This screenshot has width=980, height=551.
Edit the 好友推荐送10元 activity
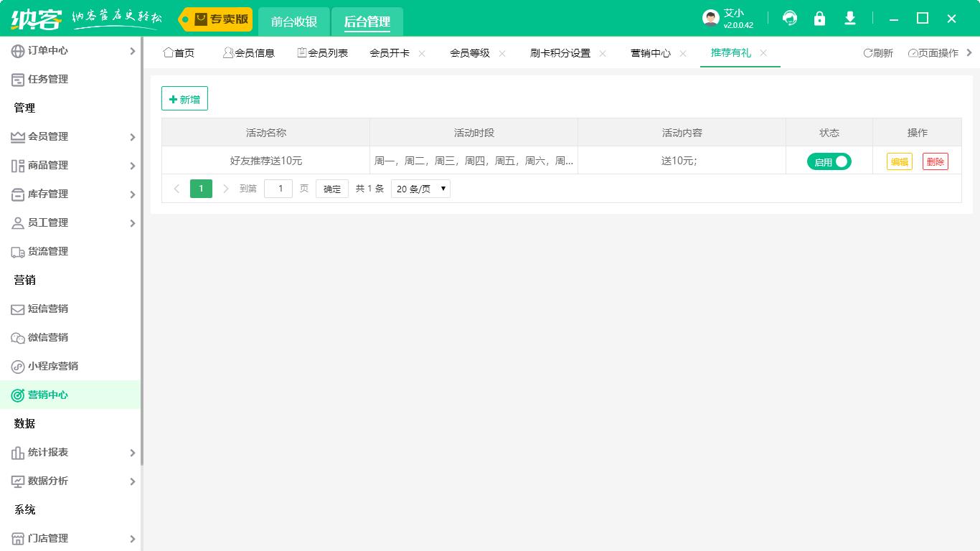coord(899,161)
